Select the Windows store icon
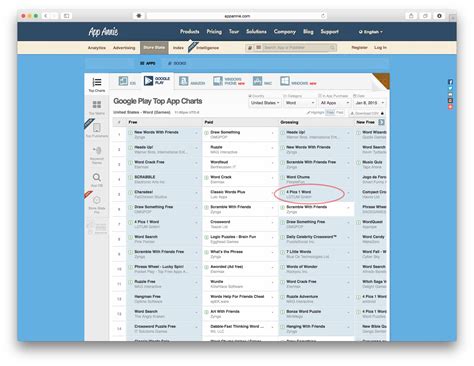Image resolution: width=474 pixels, height=366 pixels. [285, 81]
